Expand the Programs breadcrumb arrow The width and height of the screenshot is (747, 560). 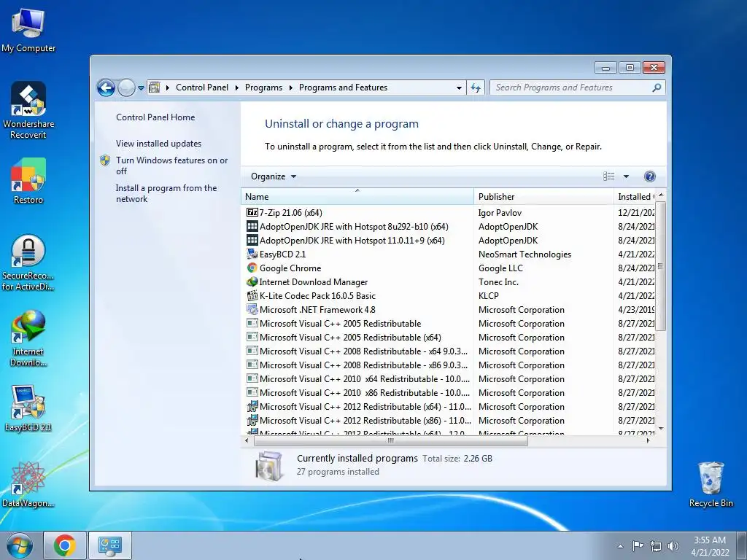(290, 87)
